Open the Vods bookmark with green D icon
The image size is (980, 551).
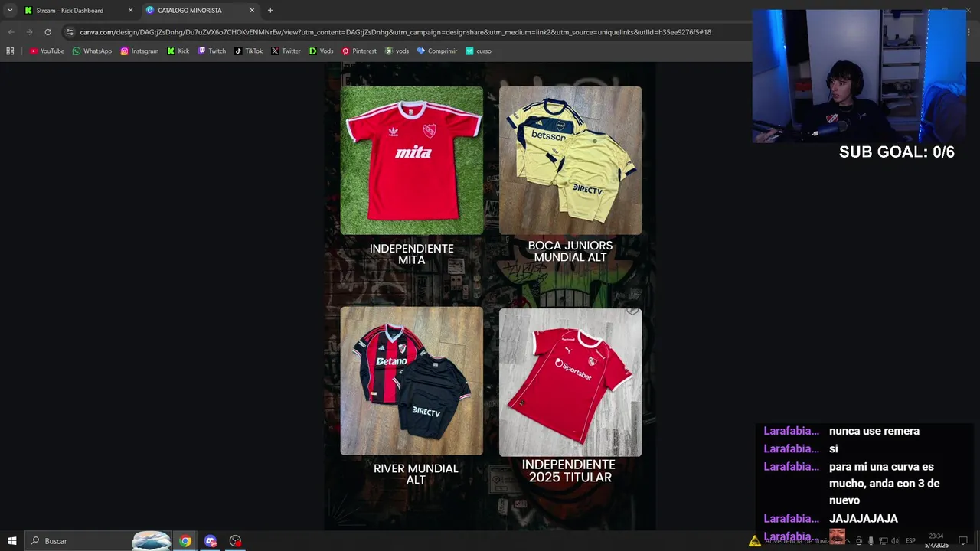point(321,51)
